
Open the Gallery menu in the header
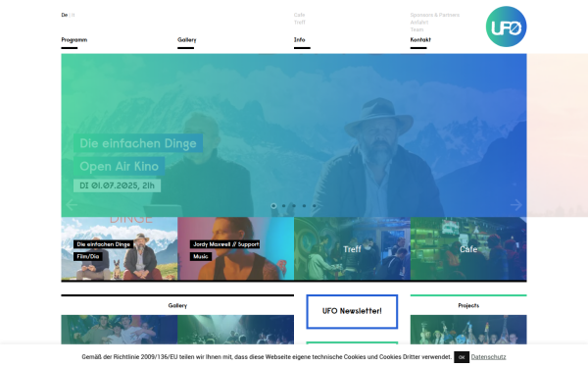(x=187, y=40)
